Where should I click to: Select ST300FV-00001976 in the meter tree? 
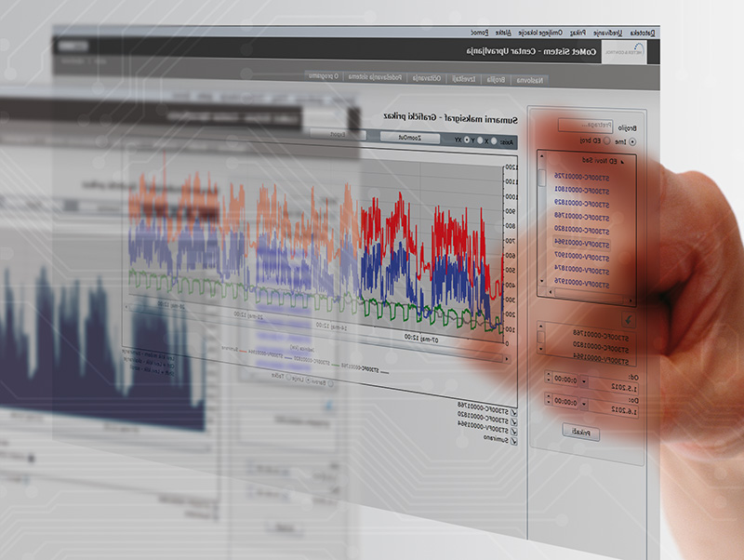(x=582, y=284)
